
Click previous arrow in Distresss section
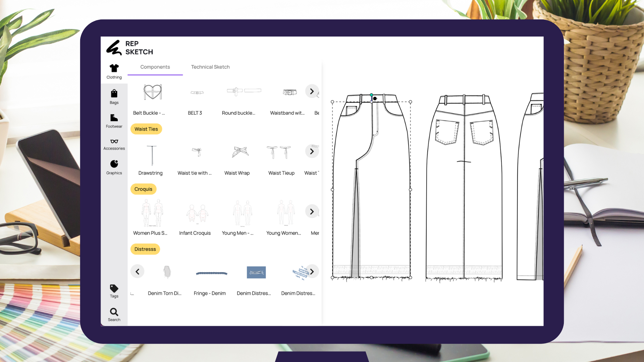click(x=137, y=271)
